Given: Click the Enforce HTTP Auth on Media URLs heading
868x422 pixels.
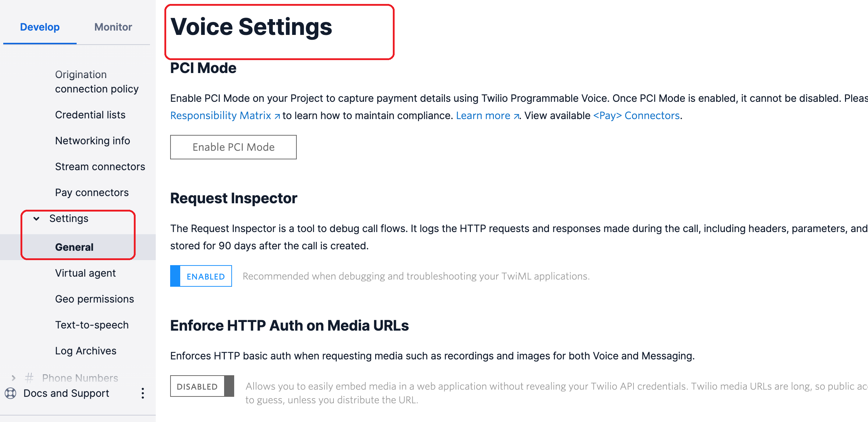Looking at the screenshot, I should click(289, 326).
